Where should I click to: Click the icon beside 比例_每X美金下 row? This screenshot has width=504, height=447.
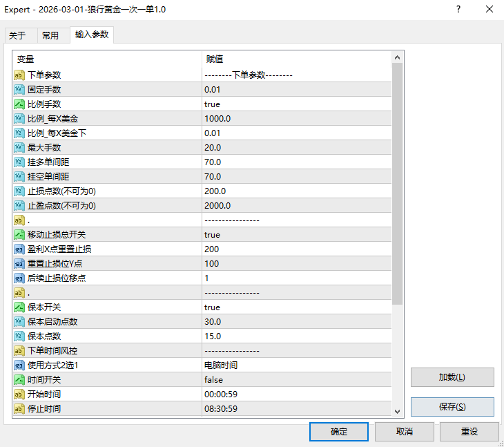[19, 133]
